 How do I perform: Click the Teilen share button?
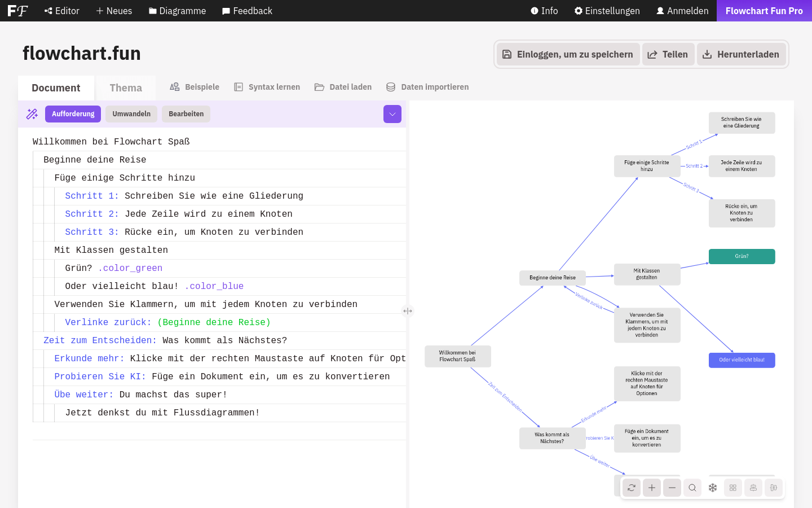(668, 54)
